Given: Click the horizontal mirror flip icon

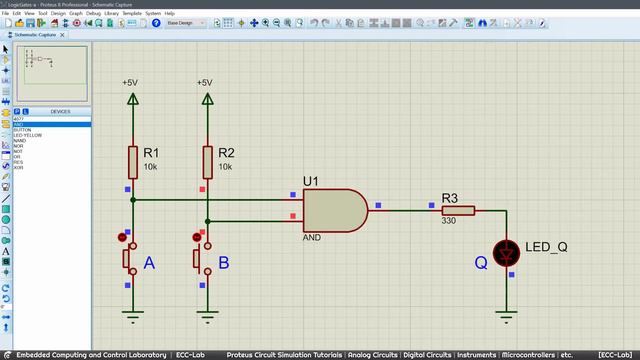Looking at the screenshot, I should 6,317.
